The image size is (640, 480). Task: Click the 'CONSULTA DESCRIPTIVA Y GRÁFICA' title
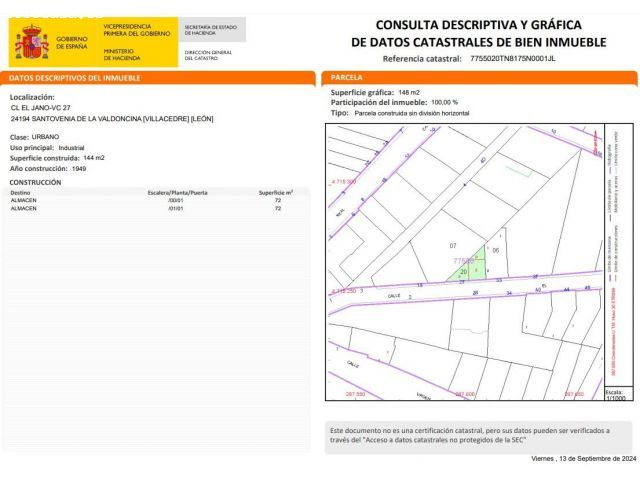click(x=478, y=25)
